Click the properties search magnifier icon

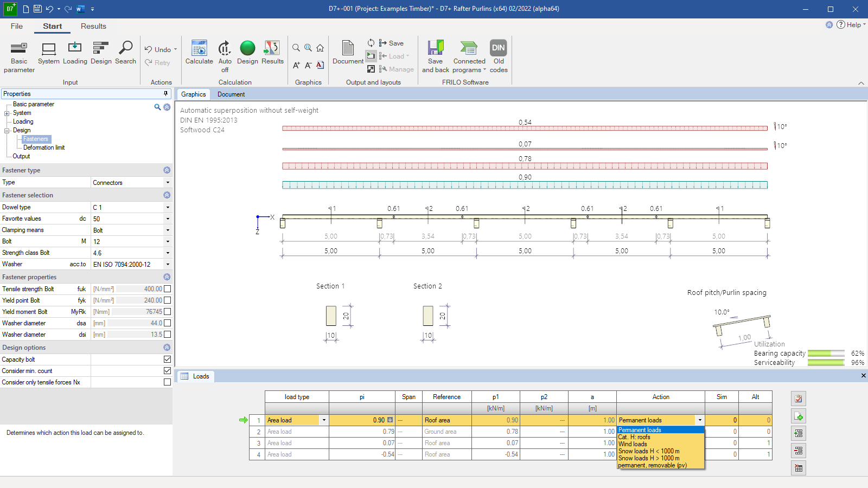pos(157,107)
